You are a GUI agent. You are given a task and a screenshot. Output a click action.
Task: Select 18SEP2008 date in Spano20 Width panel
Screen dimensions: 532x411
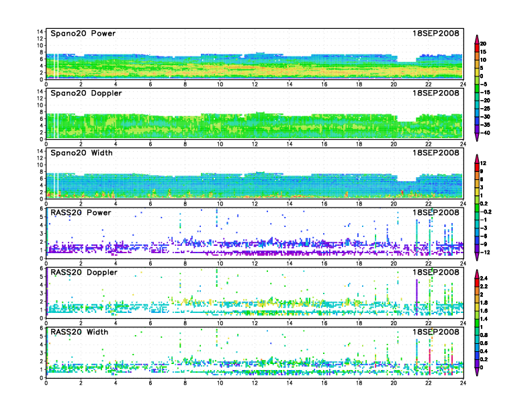click(x=436, y=153)
